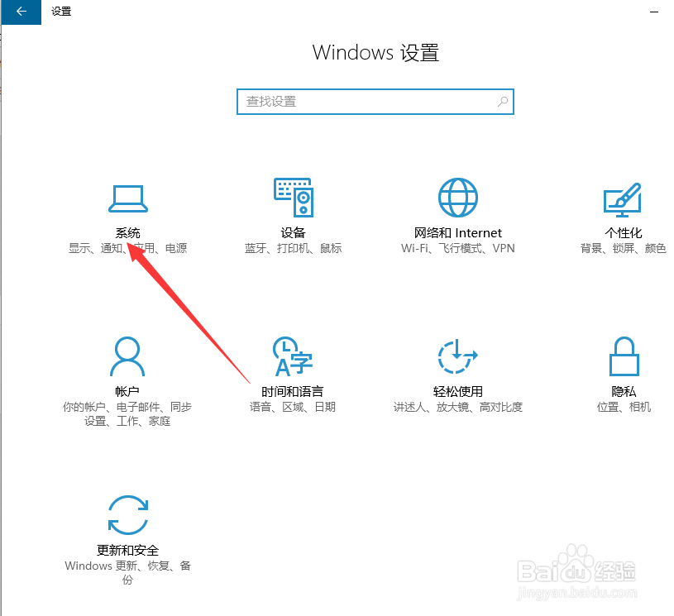Select the 位置、相机 description
This screenshot has width=674, height=616.
click(624, 407)
